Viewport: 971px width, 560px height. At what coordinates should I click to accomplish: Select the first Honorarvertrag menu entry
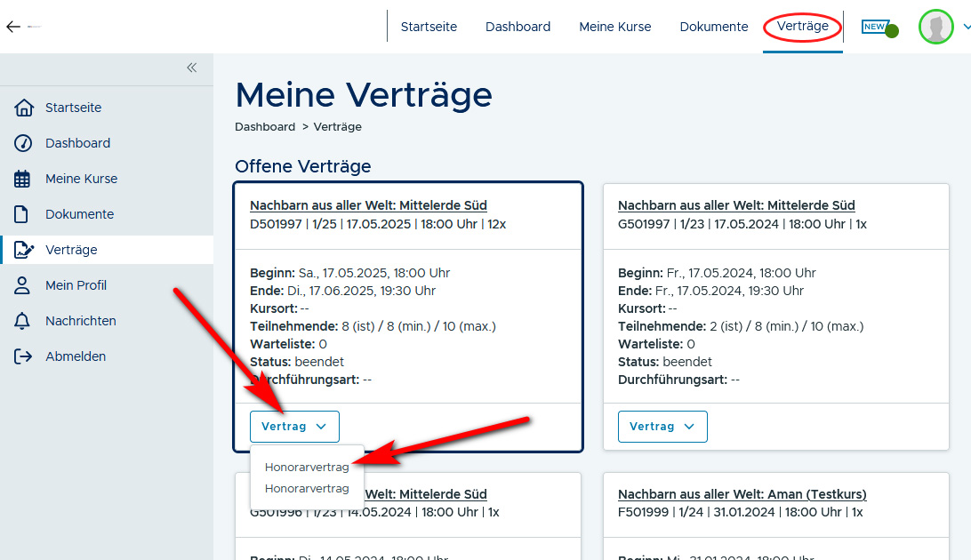click(x=307, y=467)
